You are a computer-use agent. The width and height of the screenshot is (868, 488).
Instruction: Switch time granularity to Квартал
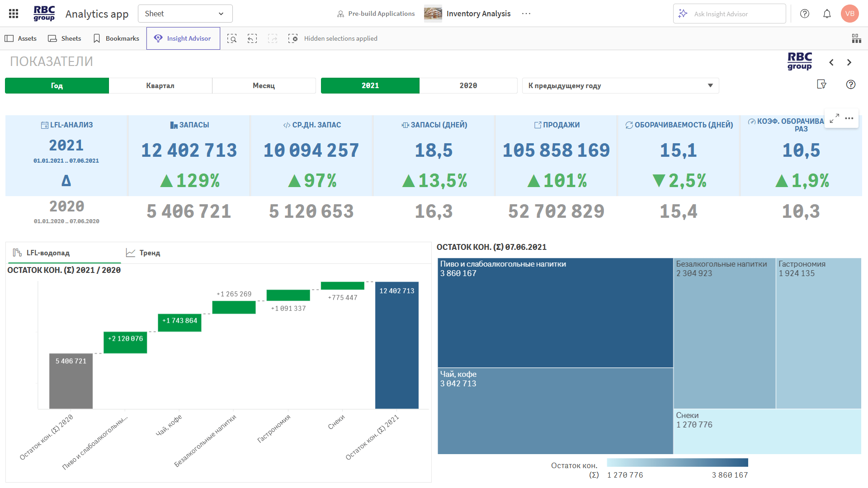(x=160, y=85)
